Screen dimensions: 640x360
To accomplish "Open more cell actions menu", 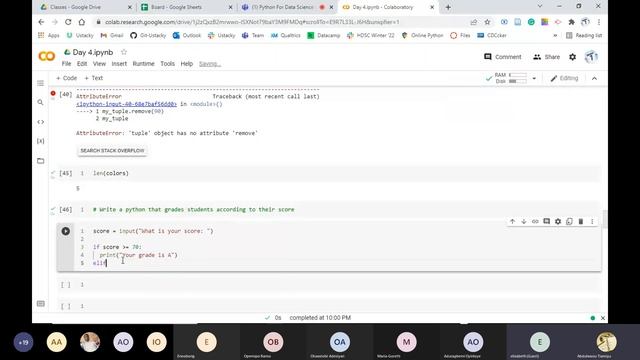I will 592,221.
